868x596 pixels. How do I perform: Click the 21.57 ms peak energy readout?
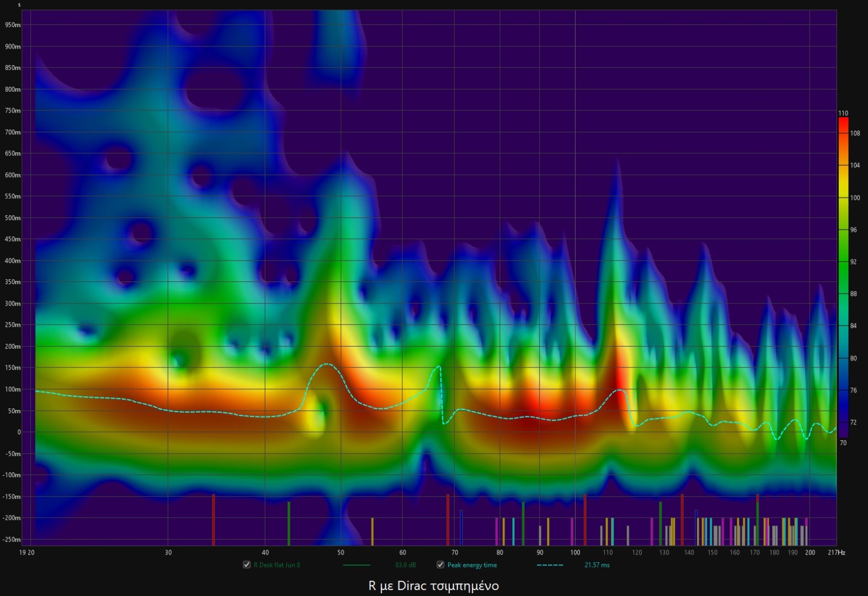[x=597, y=565]
